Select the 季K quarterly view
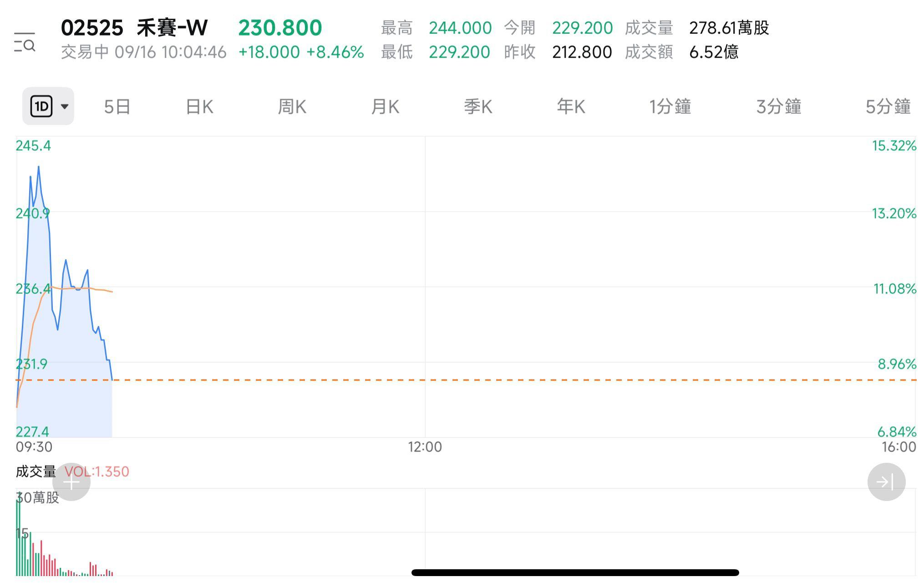 478,106
